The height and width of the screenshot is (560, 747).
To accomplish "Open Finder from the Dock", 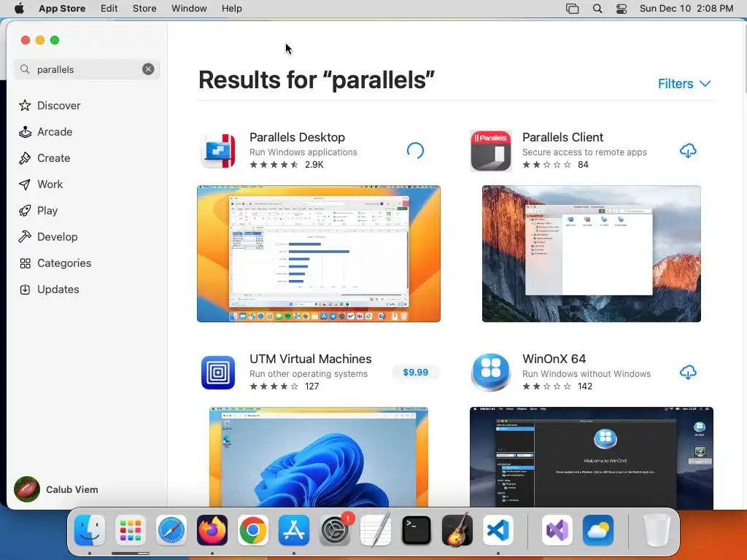I will point(90,530).
